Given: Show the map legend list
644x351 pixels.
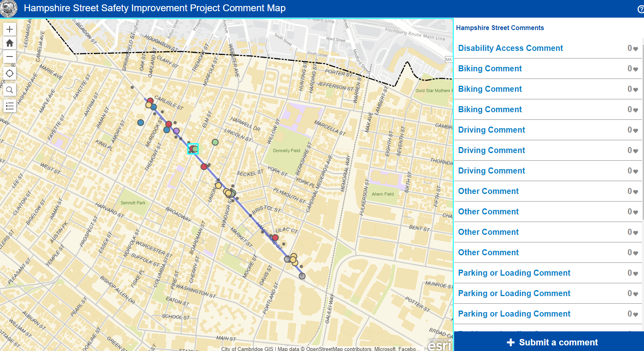Looking at the screenshot, I should coord(10,106).
